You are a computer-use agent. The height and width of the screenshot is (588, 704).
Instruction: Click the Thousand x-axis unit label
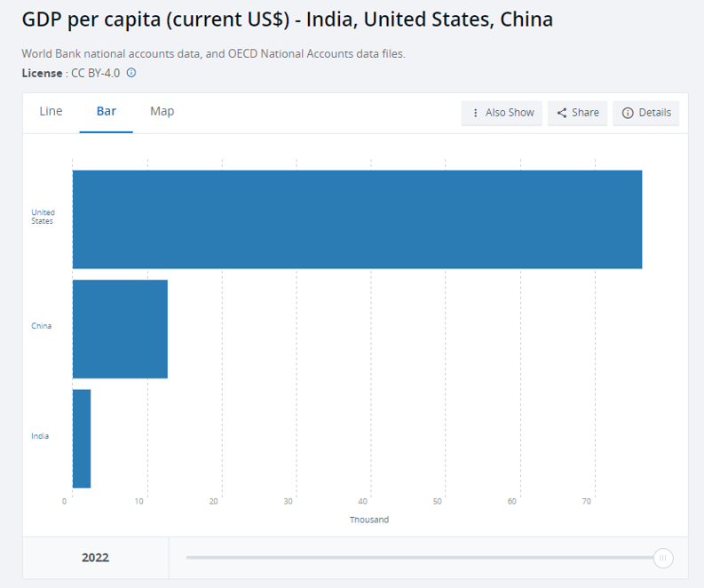click(369, 520)
